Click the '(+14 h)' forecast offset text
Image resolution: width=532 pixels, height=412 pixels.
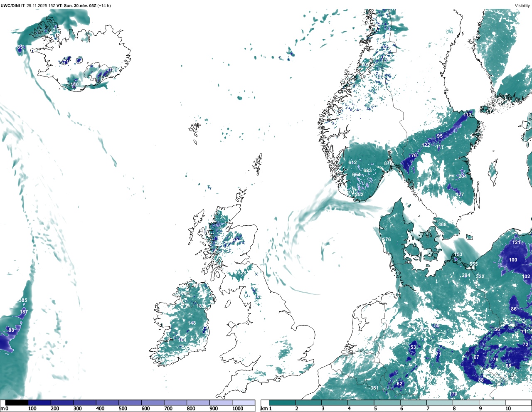pos(104,5)
